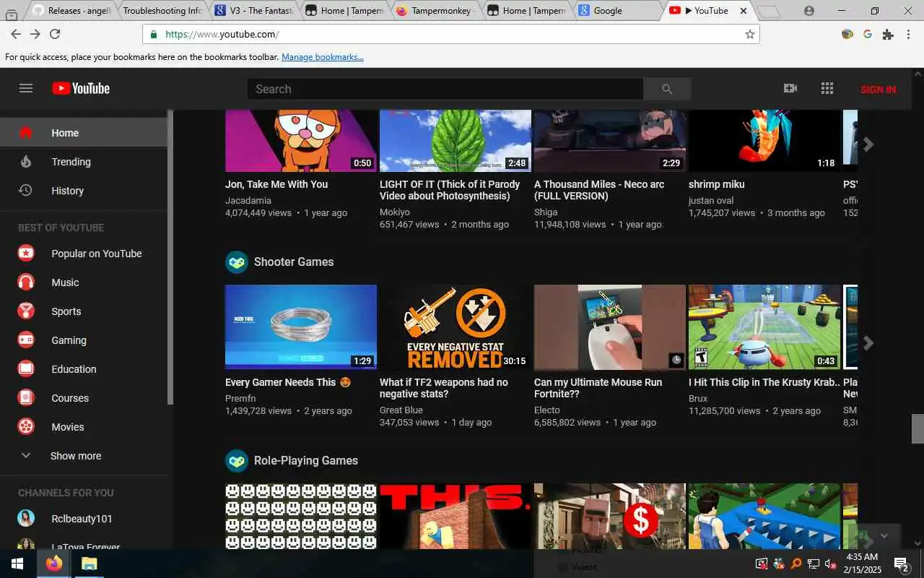Open the Windows notification center icon
Image resolution: width=924 pixels, height=578 pixels.
point(901,564)
